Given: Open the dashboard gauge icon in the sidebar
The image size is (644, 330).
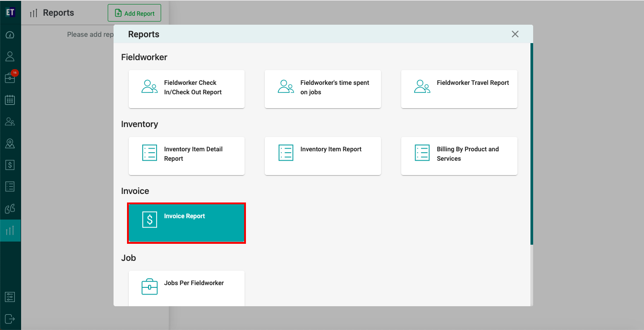Looking at the screenshot, I should [10, 35].
